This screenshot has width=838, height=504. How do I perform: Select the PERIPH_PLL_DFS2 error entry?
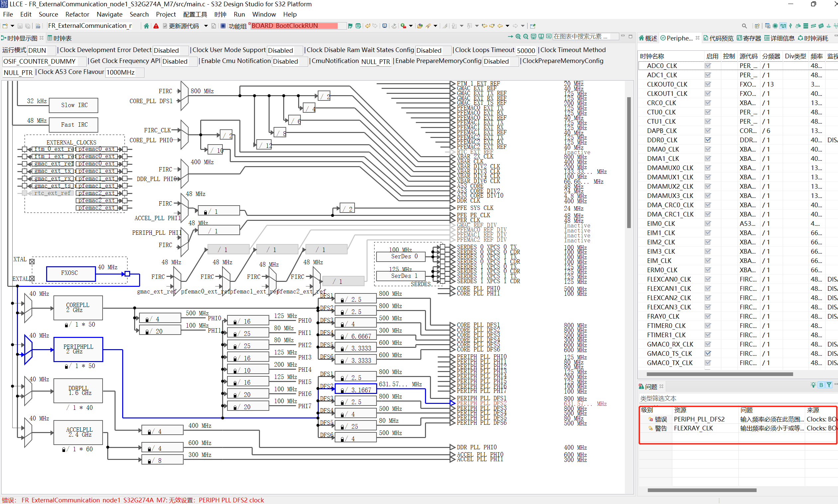tap(700, 419)
